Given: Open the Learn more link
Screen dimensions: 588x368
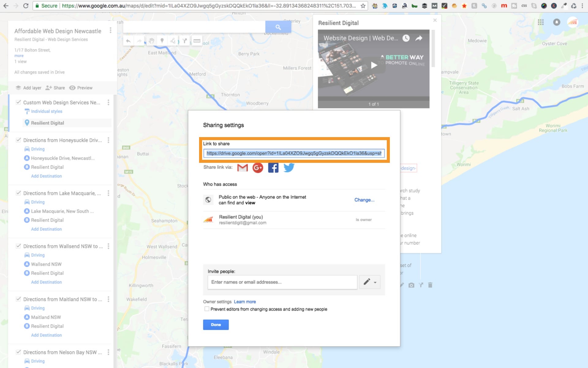Looking at the screenshot, I should coord(245,302).
